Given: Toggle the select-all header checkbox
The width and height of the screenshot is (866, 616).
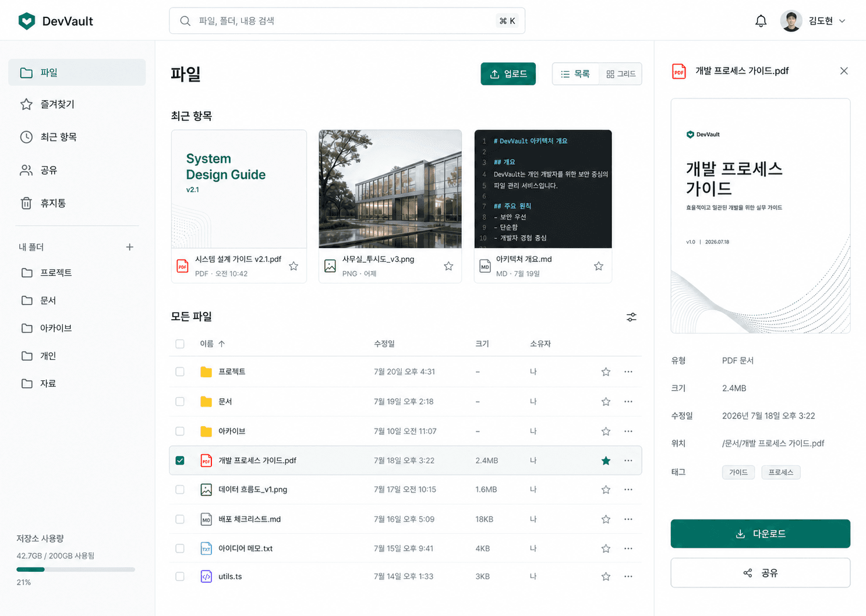Looking at the screenshot, I should 180,344.
